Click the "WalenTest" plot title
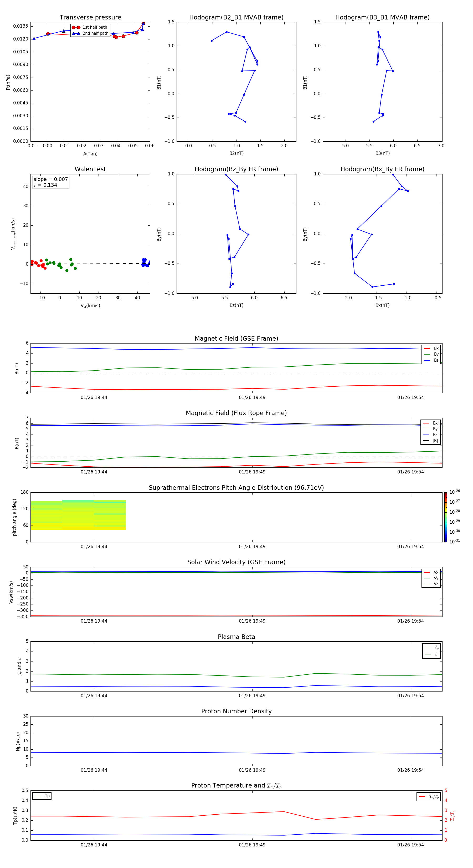473x868 pixels. pos(90,169)
